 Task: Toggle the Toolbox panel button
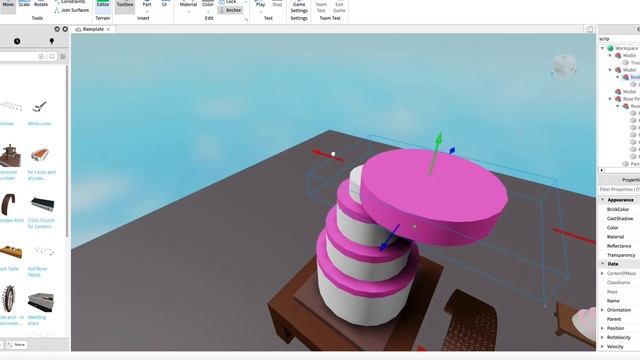[x=125, y=5]
